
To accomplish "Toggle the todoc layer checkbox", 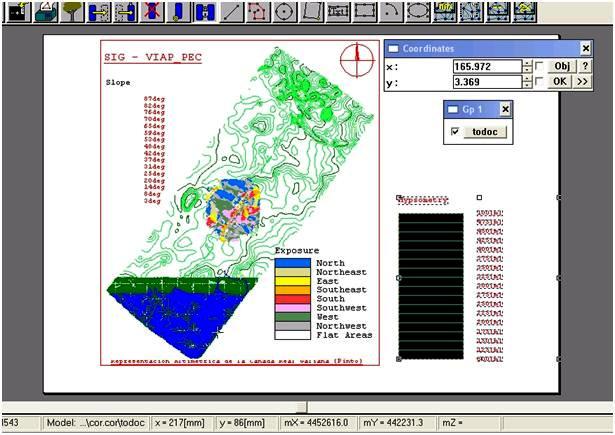I will pos(455,132).
